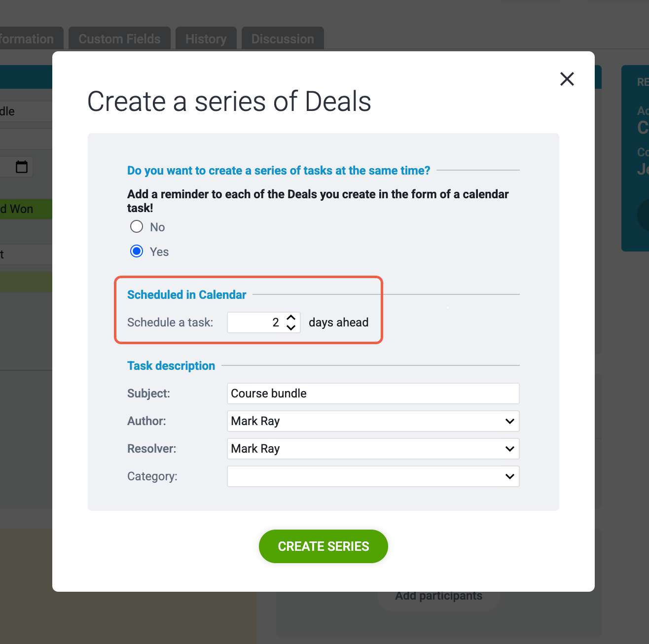Decrease days ahead with down arrow
The height and width of the screenshot is (644, 649).
tap(291, 327)
